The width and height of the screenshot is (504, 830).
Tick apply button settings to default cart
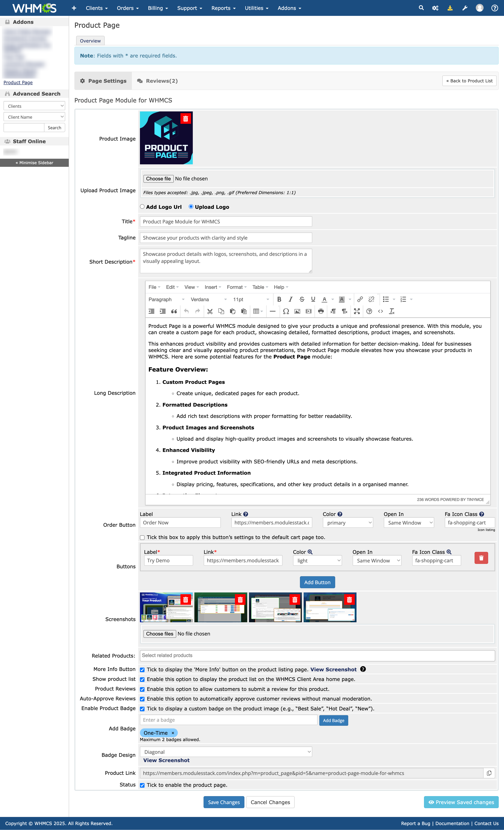tap(142, 538)
